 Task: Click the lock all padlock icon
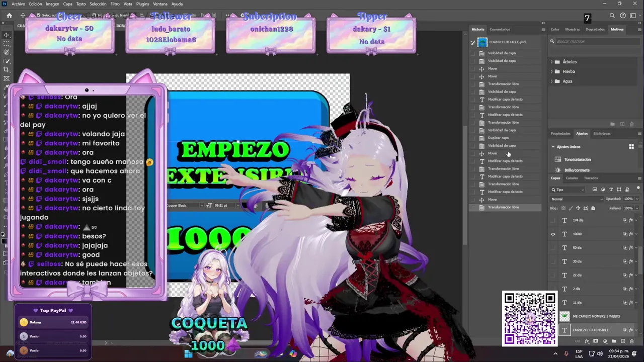coord(593,208)
